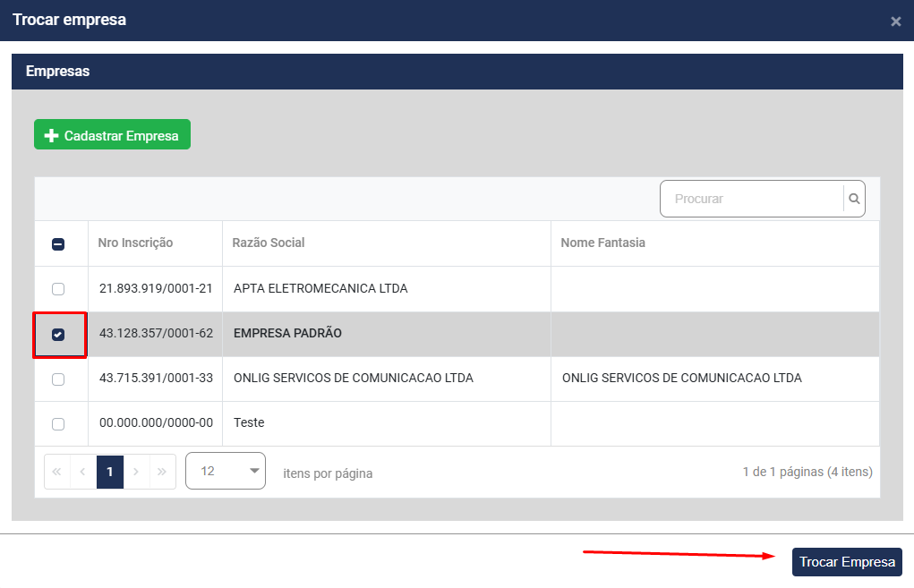The height and width of the screenshot is (588, 914).
Task: Click the search magnifier icon
Action: [854, 200]
